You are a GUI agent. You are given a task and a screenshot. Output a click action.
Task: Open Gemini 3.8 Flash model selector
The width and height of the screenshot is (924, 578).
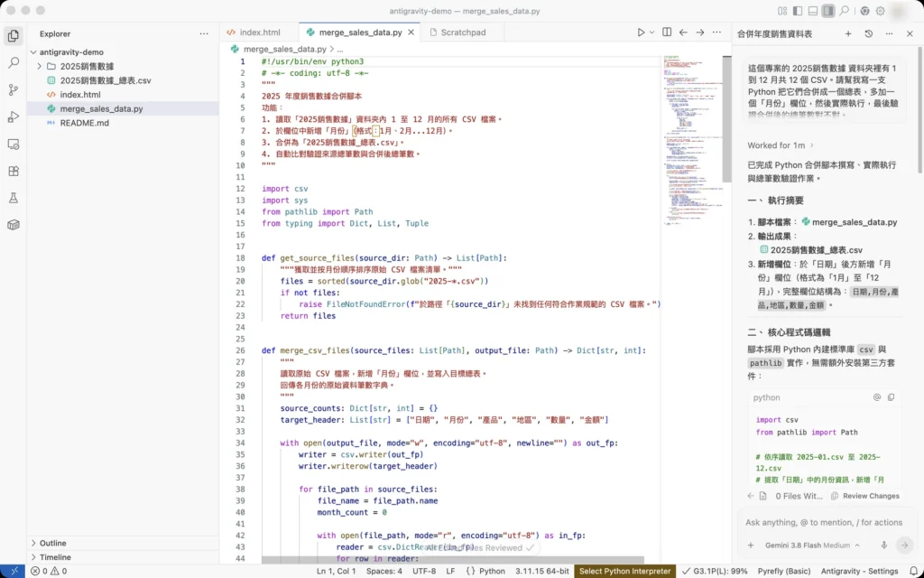pyautogui.click(x=811, y=545)
